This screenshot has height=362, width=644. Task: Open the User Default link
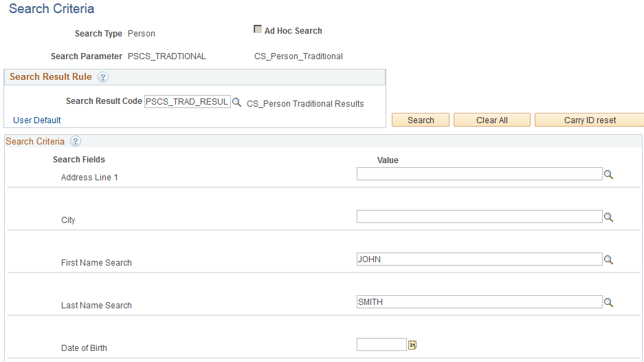pos(37,120)
